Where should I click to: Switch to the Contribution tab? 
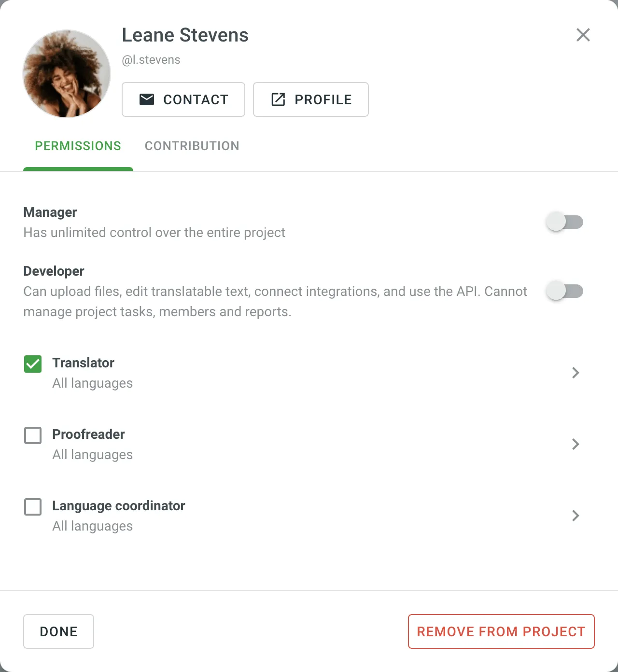pyautogui.click(x=192, y=146)
